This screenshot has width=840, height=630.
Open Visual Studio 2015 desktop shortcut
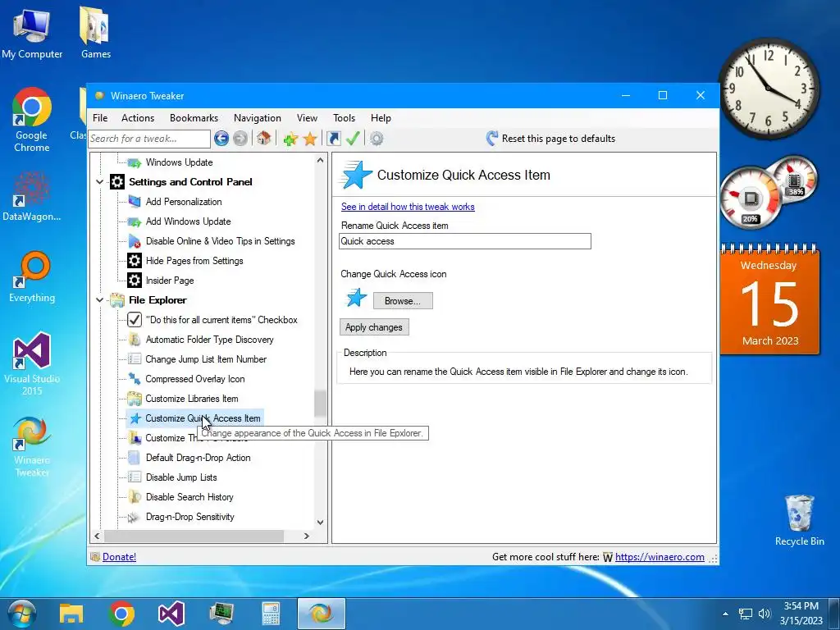tap(32, 364)
